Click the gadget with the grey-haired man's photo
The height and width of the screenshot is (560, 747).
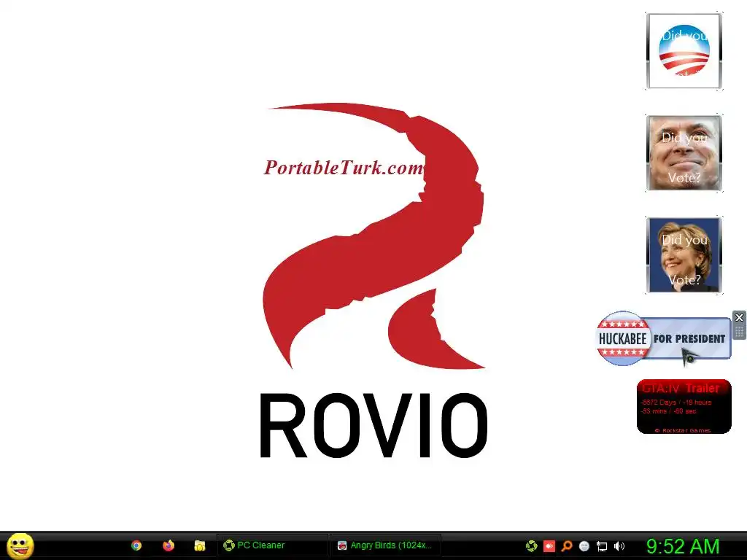tap(684, 153)
